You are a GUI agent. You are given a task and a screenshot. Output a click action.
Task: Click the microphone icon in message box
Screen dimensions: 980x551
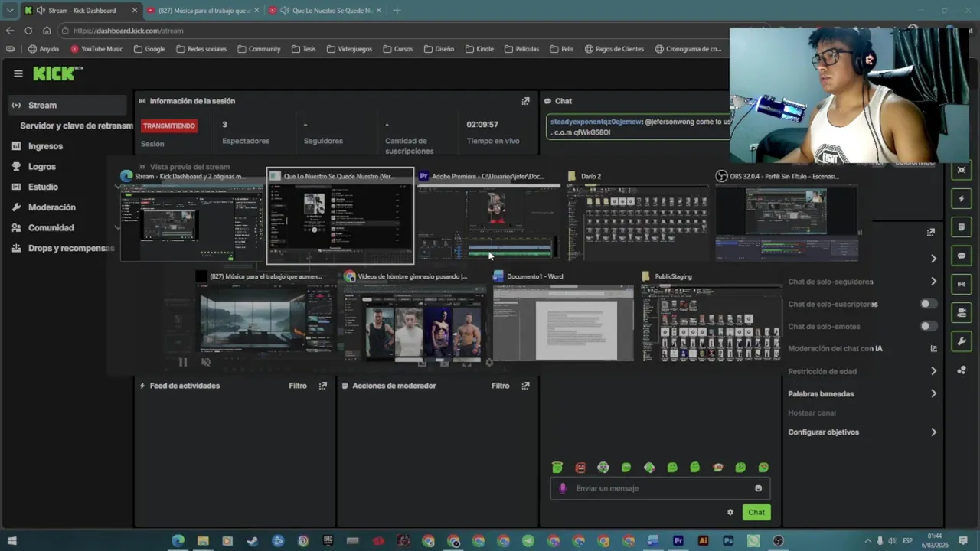click(563, 488)
